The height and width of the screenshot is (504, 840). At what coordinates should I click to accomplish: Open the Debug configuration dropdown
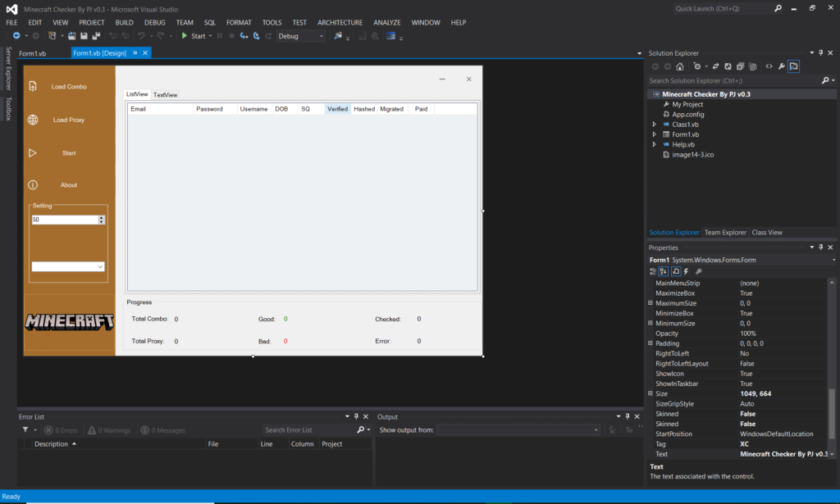click(300, 36)
